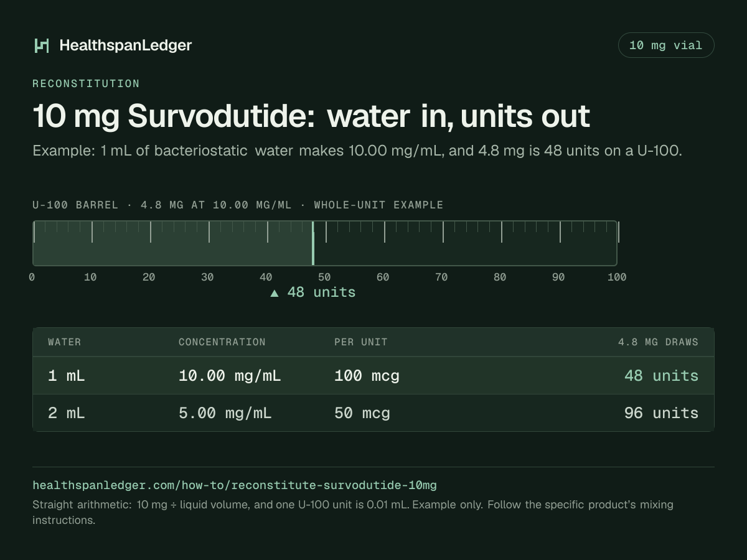The image size is (747, 560).
Task: Click the triangle marker beside 48 units
Action: [x=275, y=292]
